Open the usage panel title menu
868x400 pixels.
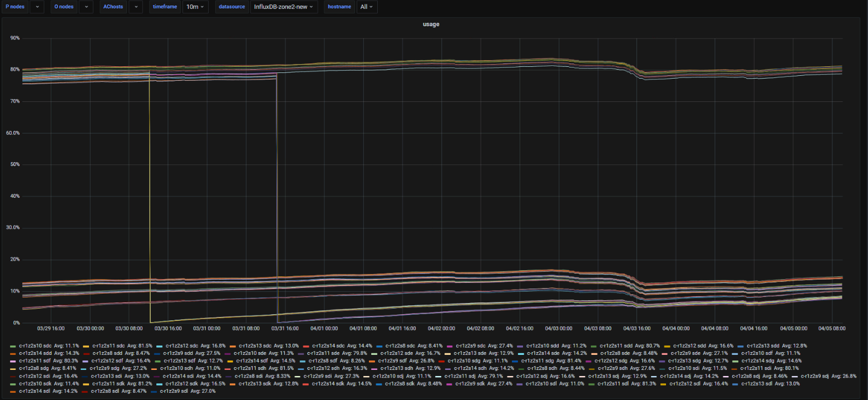431,25
